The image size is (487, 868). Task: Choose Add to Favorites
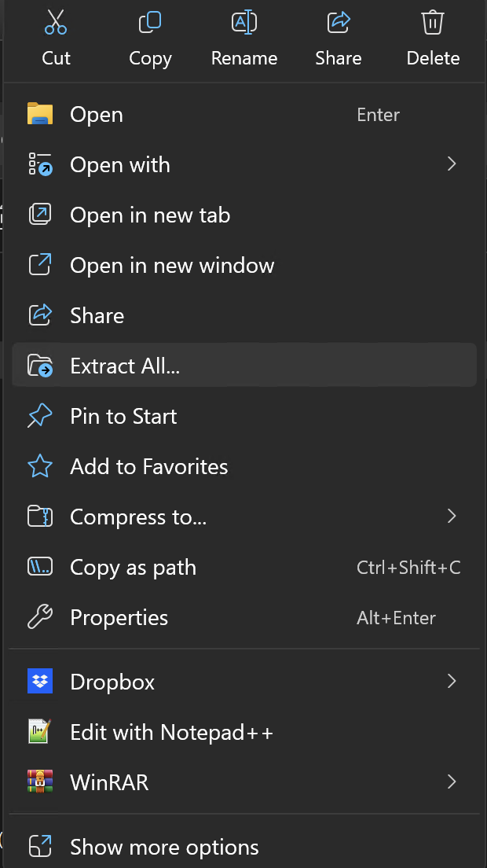pyautogui.click(x=243, y=466)
